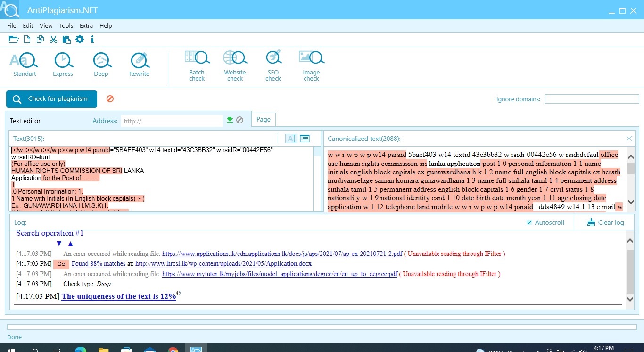Screen dimensions: 644x352
Task: Click the canonicalized text scrollbar thumb
Action: (x=631, y=168)
